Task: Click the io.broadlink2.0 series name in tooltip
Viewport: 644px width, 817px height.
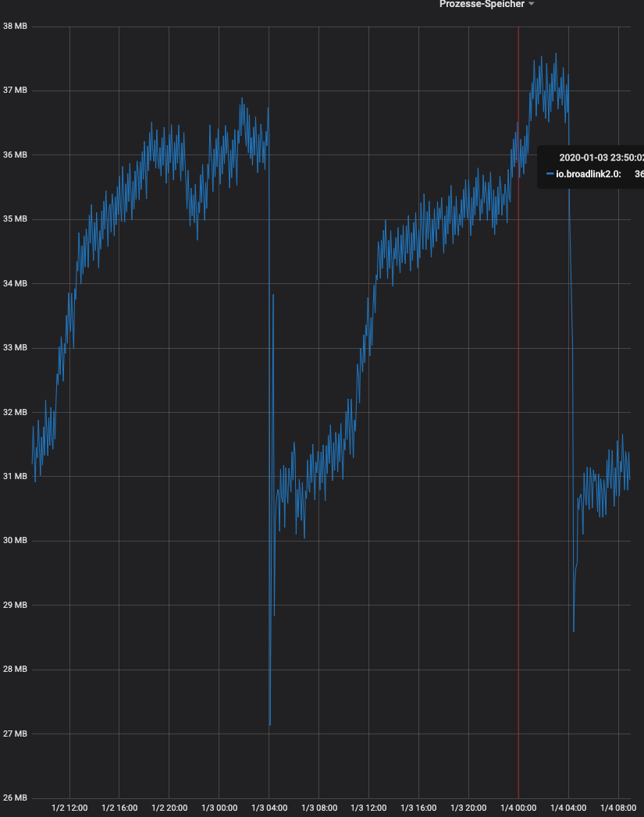Action: tap(589, 174)
